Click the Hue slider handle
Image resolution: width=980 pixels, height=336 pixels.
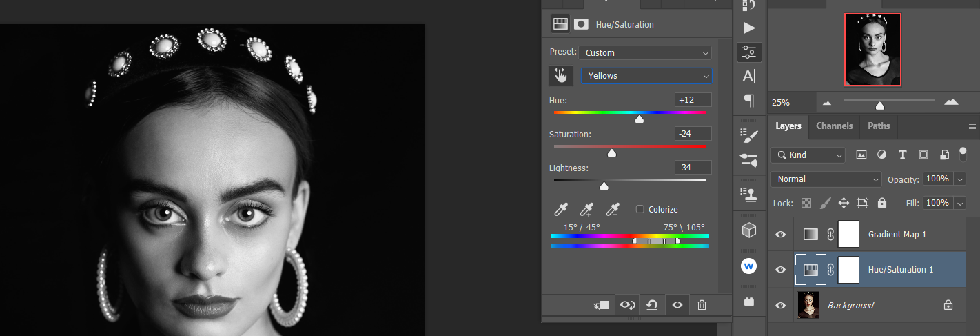[x=639, y=119]
